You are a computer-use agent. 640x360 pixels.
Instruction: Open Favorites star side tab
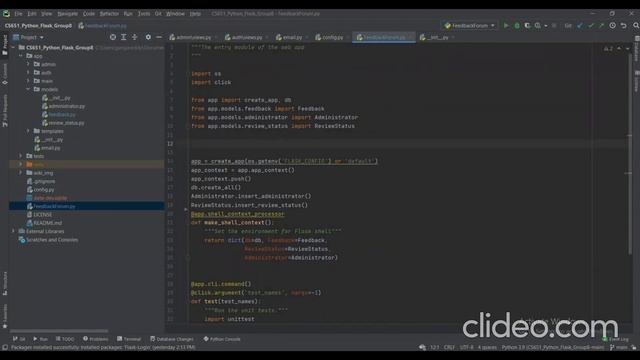click(4, 316)
